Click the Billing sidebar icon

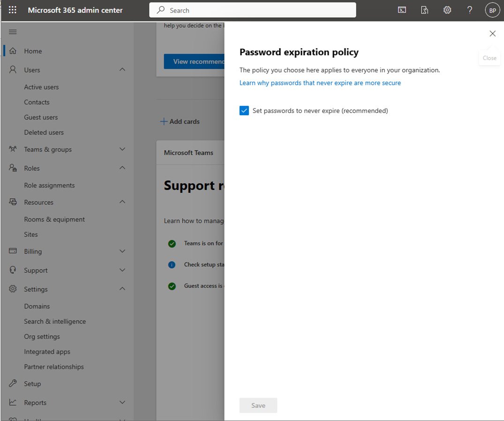(x=12, y=251)
